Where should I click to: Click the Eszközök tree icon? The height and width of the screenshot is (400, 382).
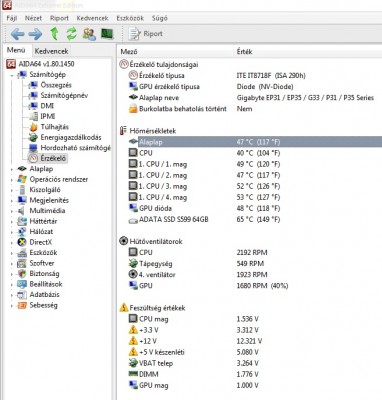point(22,253)
